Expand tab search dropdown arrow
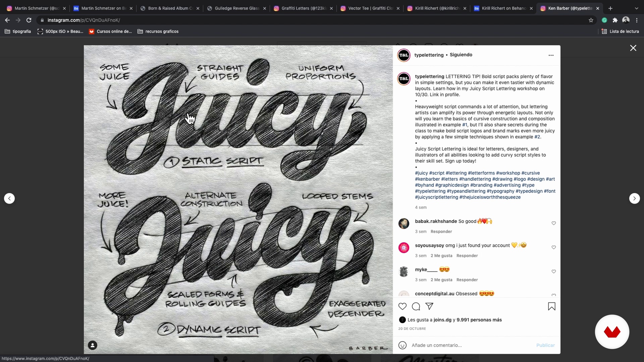 (x=636, y=8)
